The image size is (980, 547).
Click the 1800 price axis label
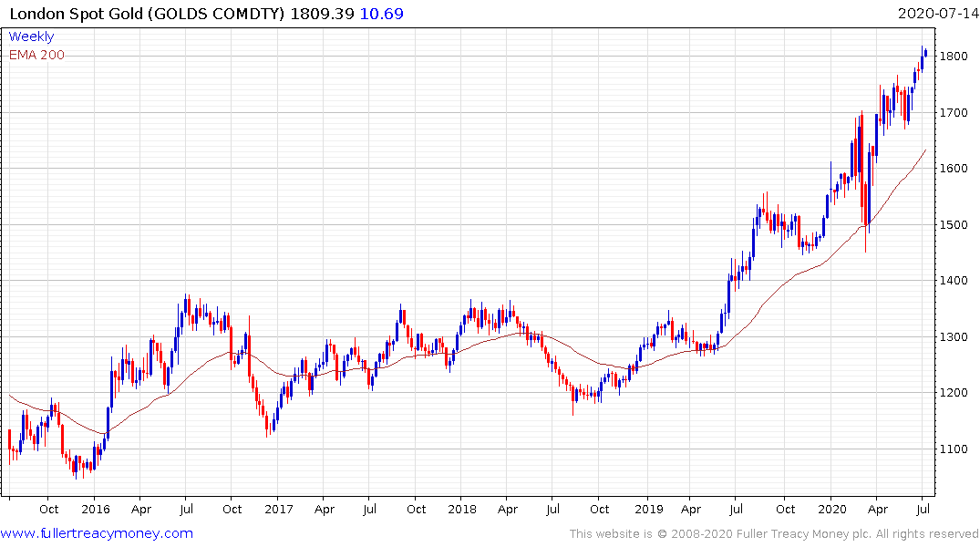coord(954,57)
